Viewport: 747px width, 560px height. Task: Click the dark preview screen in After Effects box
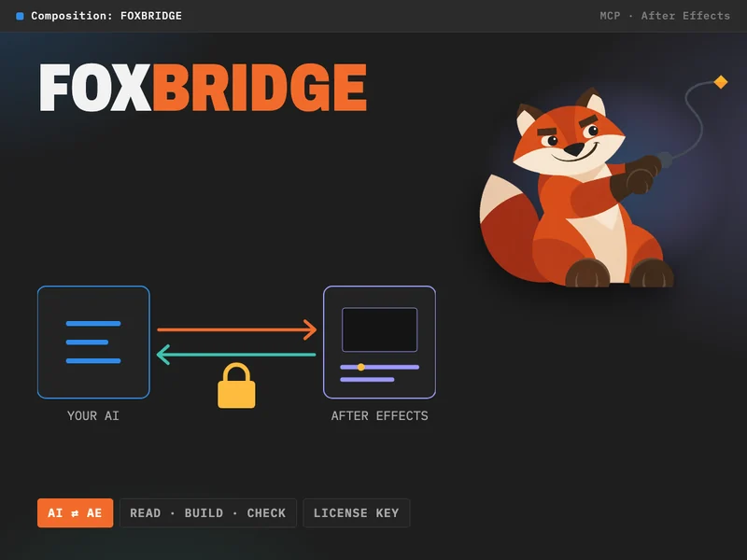[x=380, y=329]
